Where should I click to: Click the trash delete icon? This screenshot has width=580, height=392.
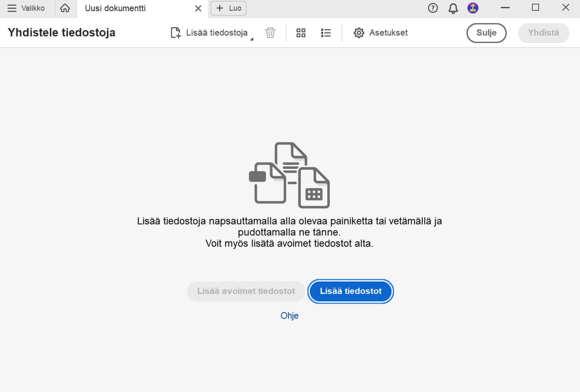[x=270, y=33]
